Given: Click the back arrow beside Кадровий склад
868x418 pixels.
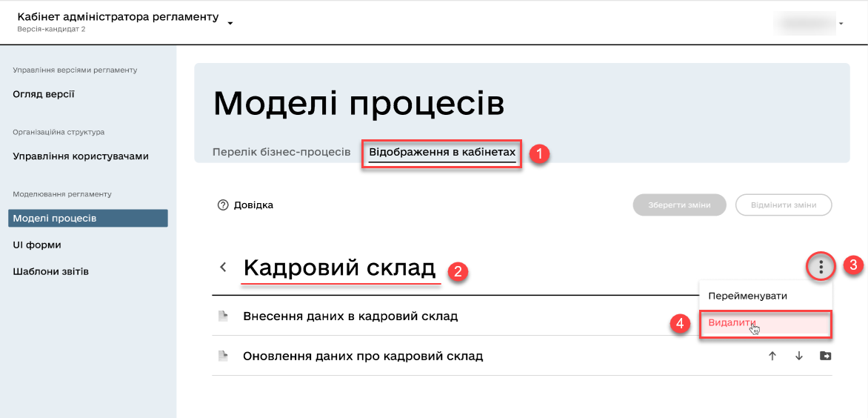Looking at the screenshot, I should click(x=223, y=268).
